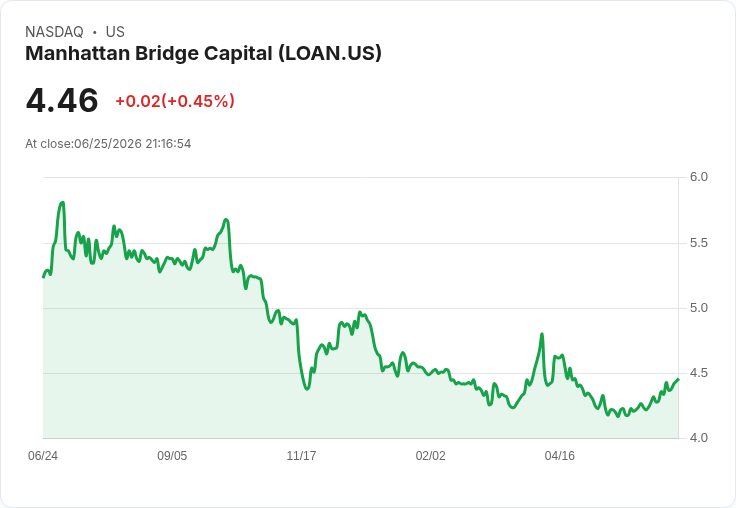The height and width of the screenshot is (508, 736).
Task: Click the Manhattan Bridge Capital (LOAN.US) title
Action: click(203, 54)
